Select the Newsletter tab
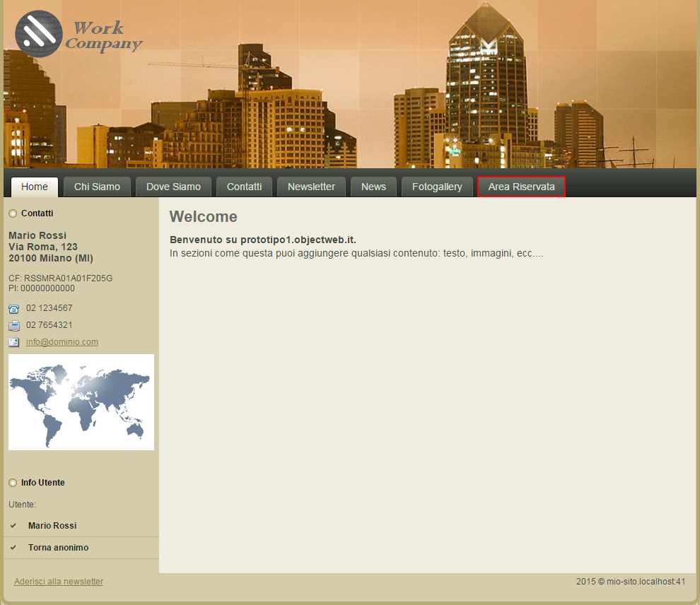The image size is (700, 605). point(311,187)
